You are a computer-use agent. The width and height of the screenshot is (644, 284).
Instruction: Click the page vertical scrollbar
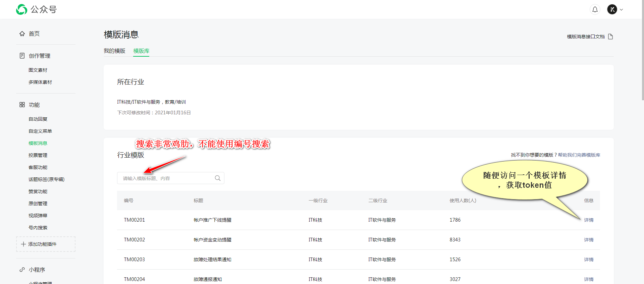(642, 50)
